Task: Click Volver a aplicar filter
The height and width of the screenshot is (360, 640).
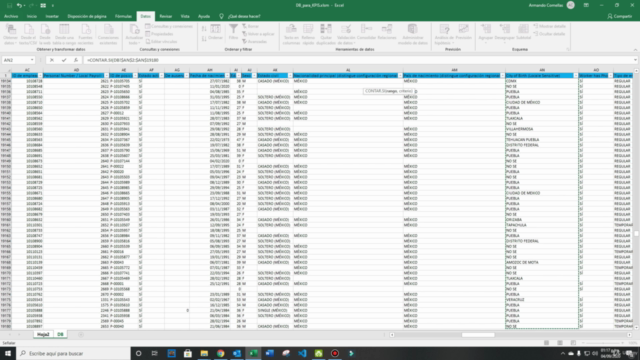Action: pos(258,34)
